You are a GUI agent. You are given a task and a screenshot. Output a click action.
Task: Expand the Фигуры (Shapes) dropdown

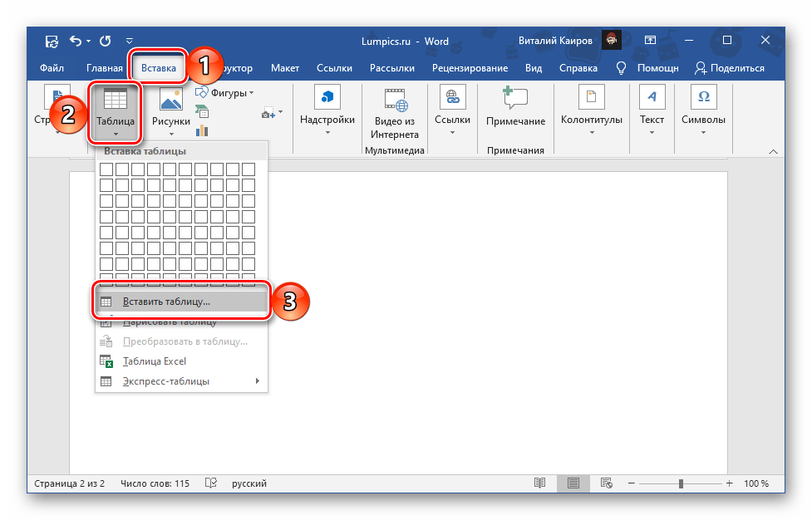point(226,93)
